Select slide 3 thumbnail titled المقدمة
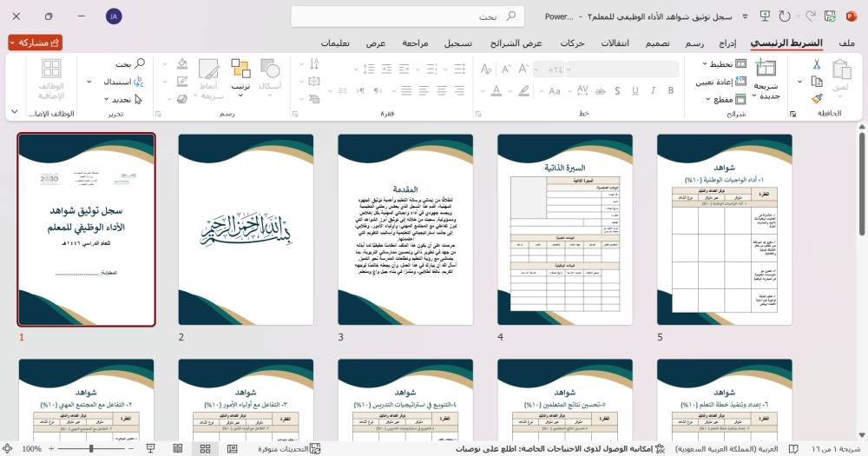Screen dimensions: 868x456 (x=405, y=230)
